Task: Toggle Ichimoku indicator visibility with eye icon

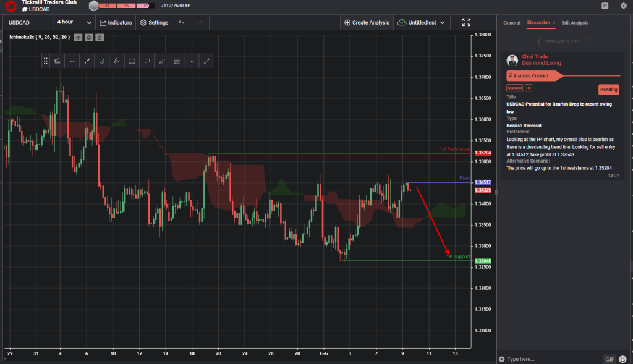Action: (x=78, y=37)
